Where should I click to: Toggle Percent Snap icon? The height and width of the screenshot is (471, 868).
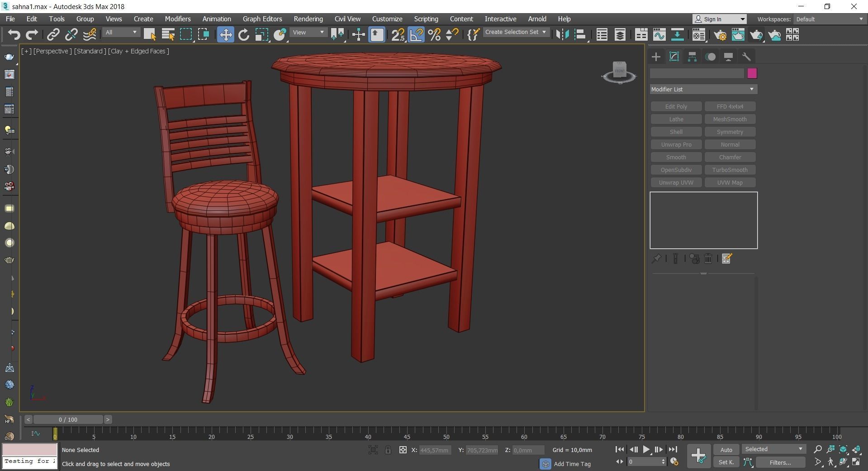[434, 35]
